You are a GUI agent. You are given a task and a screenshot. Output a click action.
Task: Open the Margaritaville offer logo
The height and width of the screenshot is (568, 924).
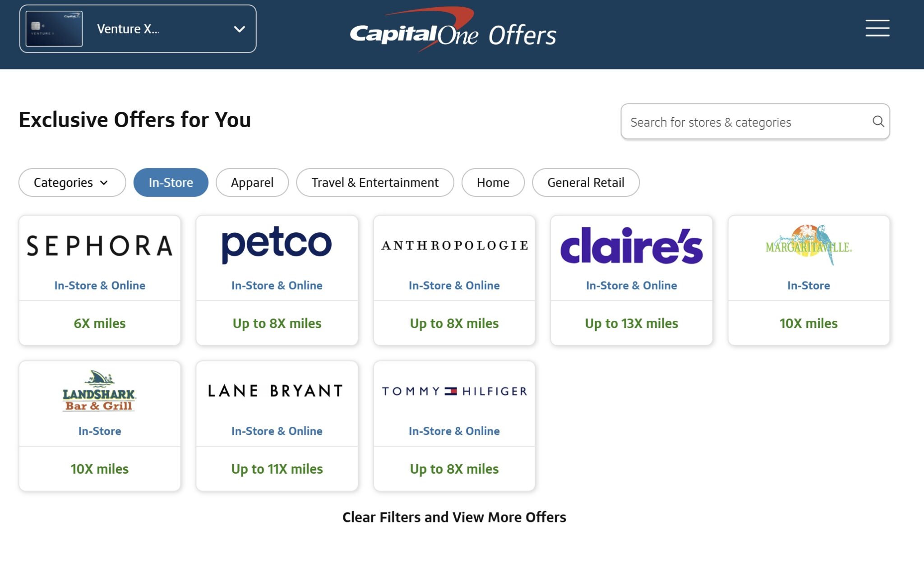(x=808, y=245)
